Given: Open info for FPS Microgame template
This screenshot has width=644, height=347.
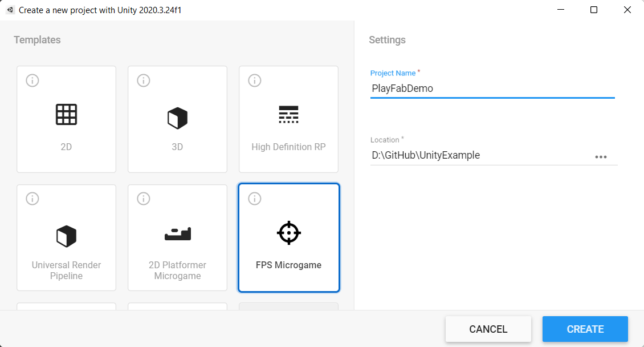Looking at the screenshot, I should (255, 199).
